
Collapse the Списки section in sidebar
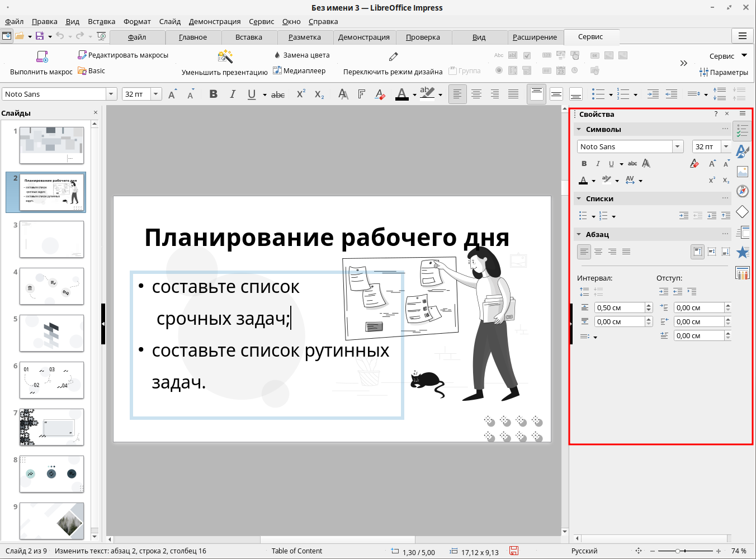pyautogui.click(x=579, y=198)
